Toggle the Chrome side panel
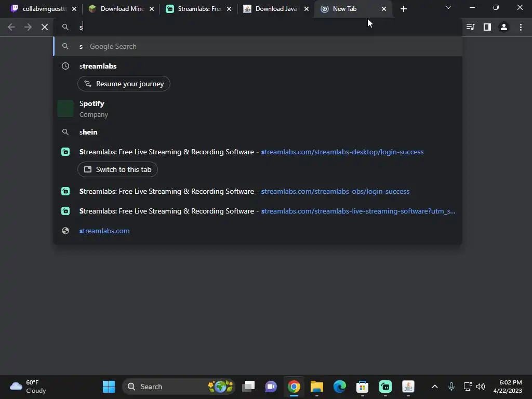The image size is (532, 399). point(487,27)
